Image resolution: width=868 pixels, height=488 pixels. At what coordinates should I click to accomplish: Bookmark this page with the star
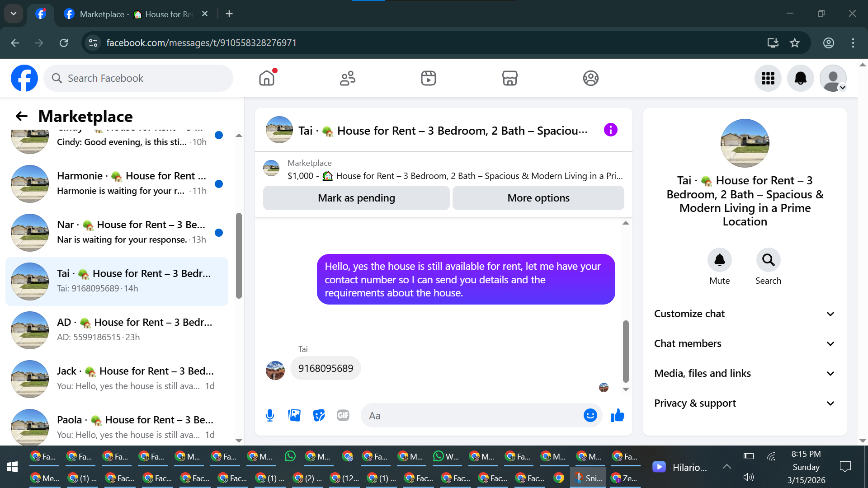pyautogui.click(x=794, y=42)
